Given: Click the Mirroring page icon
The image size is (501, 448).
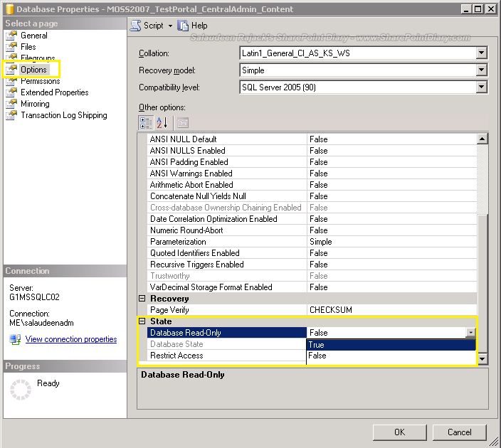Looking at the screenshot, I should (x=11, y=104).
